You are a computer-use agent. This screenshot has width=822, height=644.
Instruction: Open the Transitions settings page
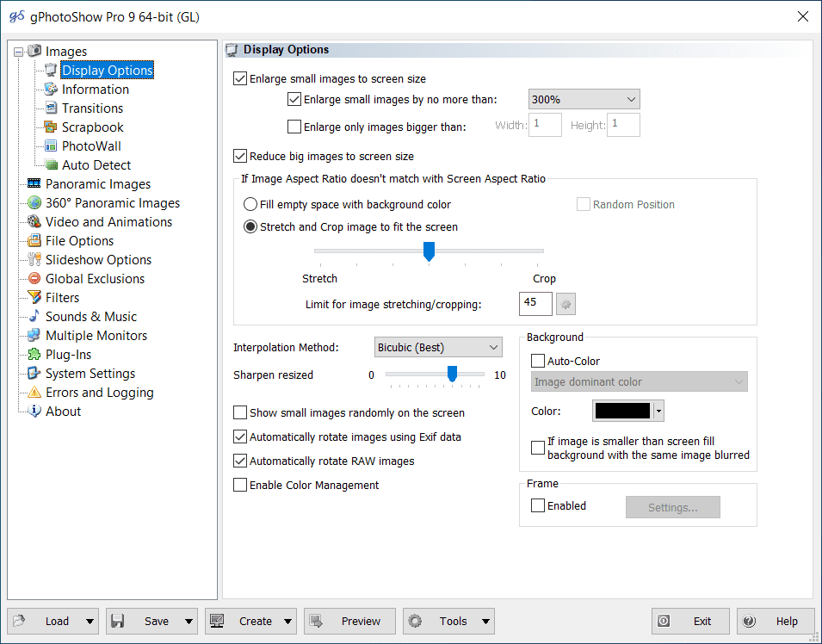coord(92,108)
